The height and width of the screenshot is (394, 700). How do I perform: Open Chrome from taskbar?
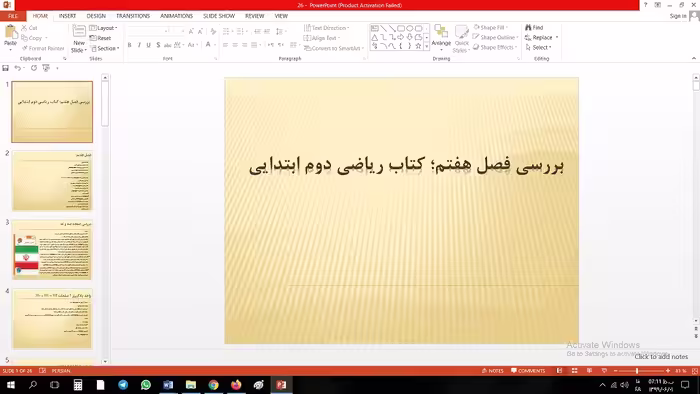[213, 385]
